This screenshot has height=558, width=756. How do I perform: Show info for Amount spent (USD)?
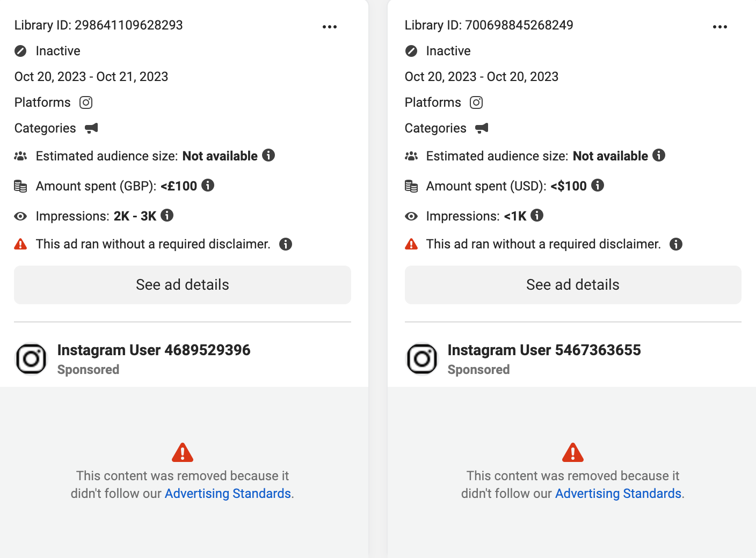point(598,186)
